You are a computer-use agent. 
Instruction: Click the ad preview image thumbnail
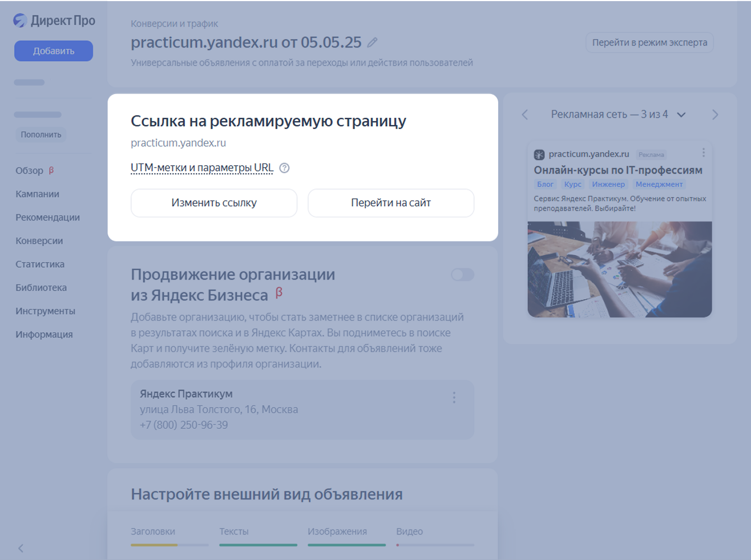620,269
